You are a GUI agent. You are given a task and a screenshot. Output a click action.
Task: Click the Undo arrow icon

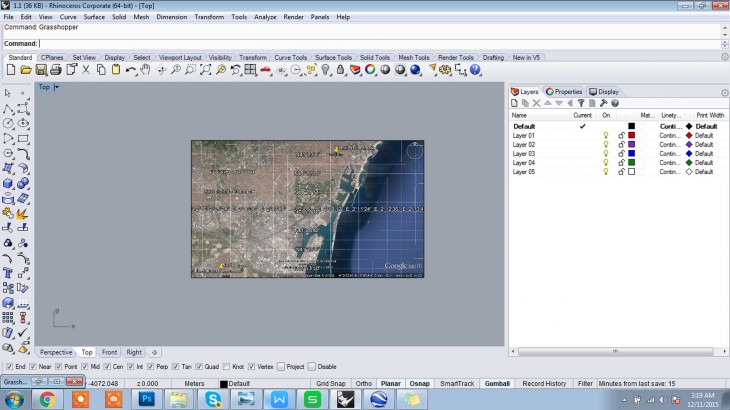tap(130, 70)
